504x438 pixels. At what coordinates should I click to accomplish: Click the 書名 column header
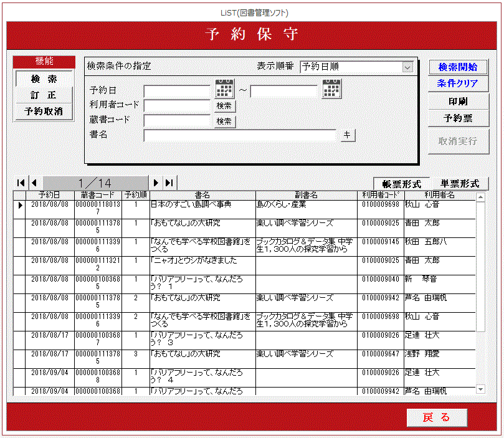click(202, 195)
